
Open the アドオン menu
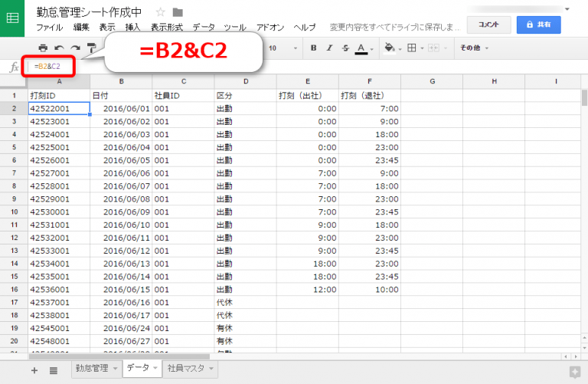pyautogui.click(x=270, y=27)
